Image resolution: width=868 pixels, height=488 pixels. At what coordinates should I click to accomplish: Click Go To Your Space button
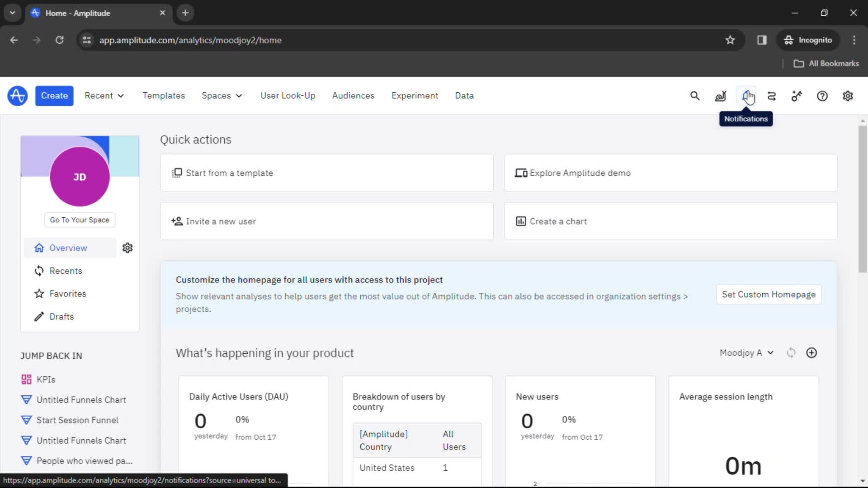point(80,220)
